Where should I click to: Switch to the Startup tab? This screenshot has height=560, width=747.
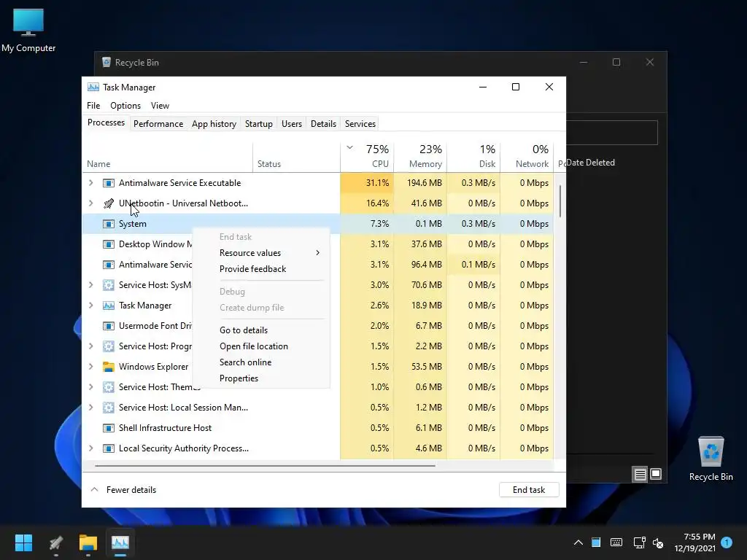pyautogui.click(x=259, y=124)
